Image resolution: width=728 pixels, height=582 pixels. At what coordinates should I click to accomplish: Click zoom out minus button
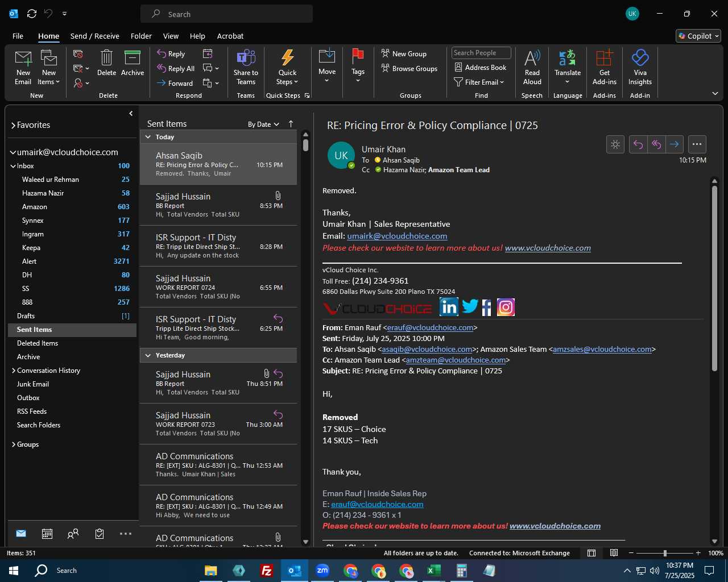coord(631,553)
